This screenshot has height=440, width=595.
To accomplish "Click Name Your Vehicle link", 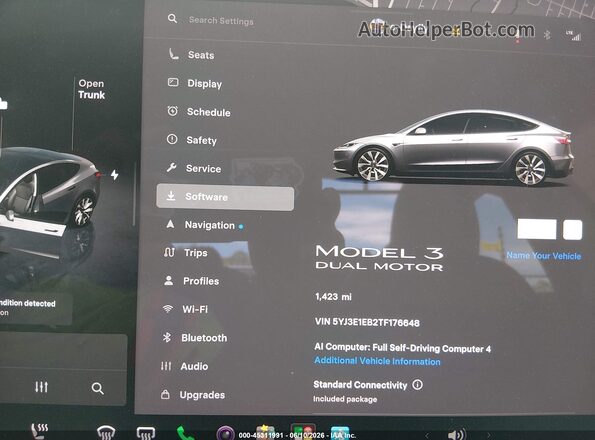I will 543,256.
